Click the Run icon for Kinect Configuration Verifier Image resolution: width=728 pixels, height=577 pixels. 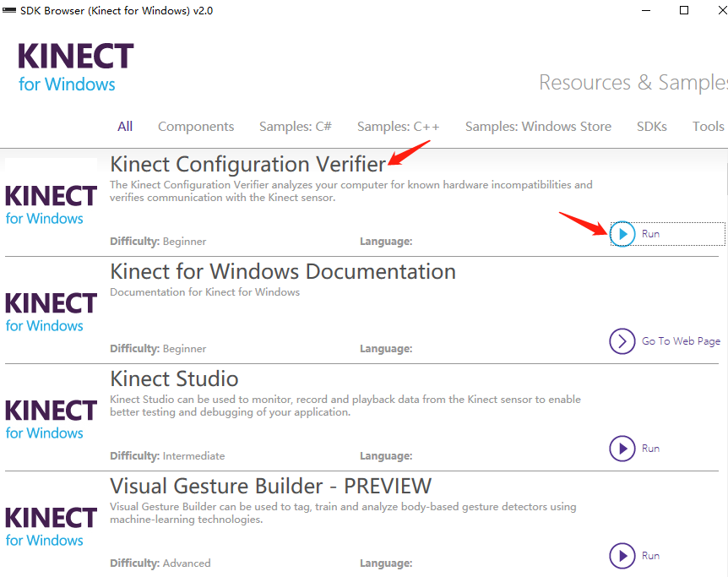click(x=622, y=233)
